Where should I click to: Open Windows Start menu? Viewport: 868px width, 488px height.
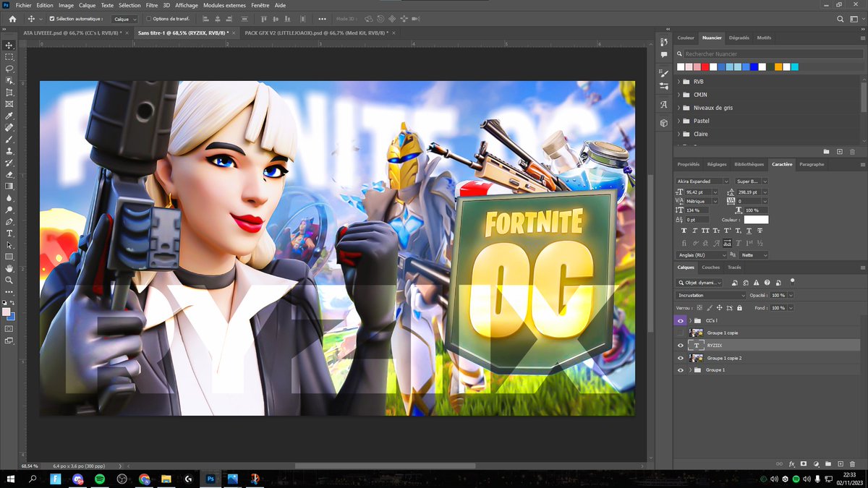click(x=11, y=479)
